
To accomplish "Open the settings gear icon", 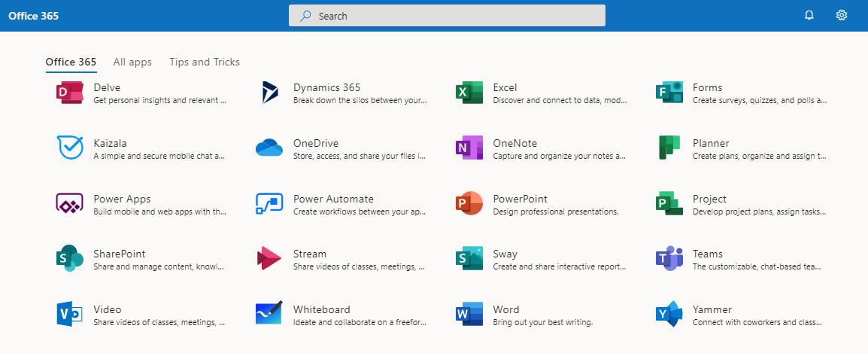I will click(x=842, y=16).
